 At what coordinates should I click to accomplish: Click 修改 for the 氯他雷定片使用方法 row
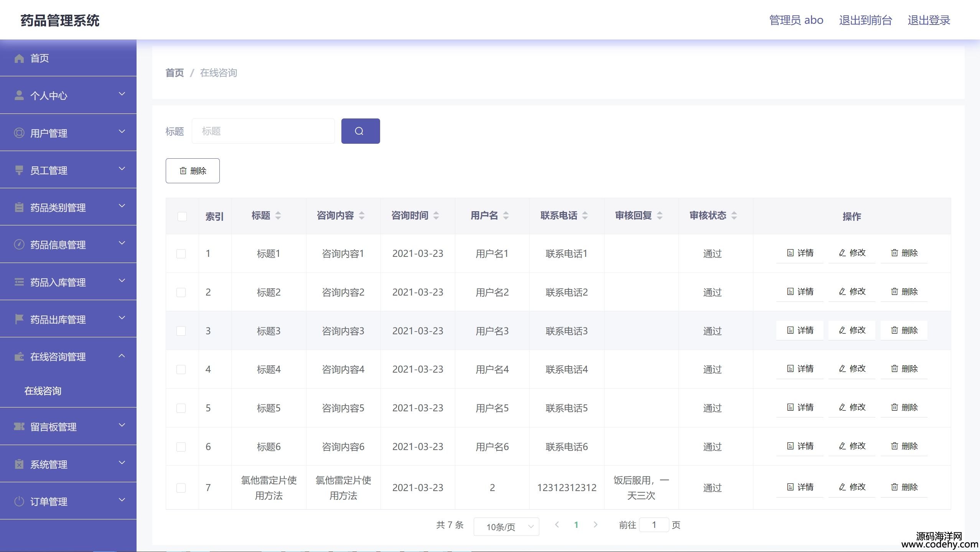(852, 487)
